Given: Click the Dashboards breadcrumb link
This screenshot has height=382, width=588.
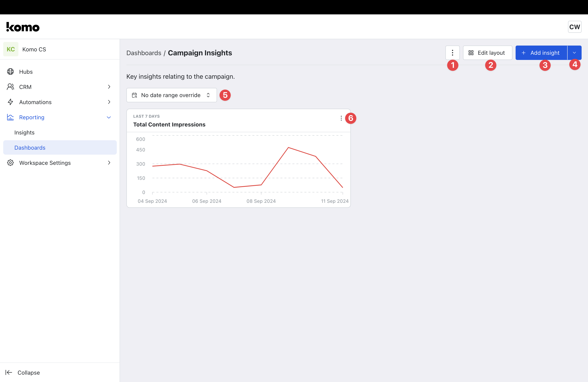Looking at the screenshot, I should 144,53.
